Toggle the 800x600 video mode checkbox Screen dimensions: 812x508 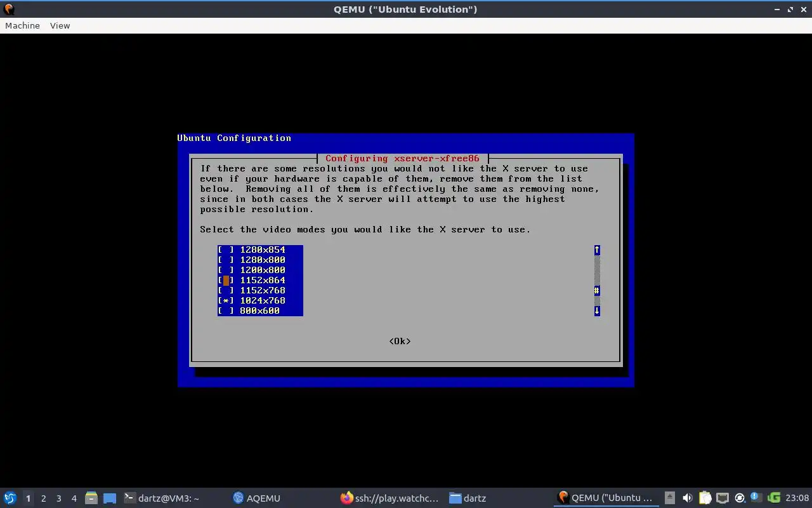tap(226, 311)
